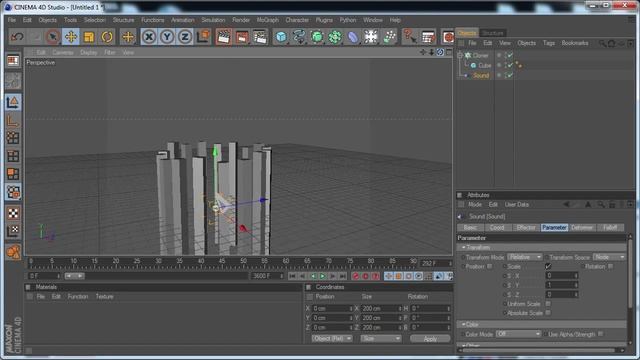640x360 pixels.
Task: Click the question-mark help cursor icon
Action: pos(409,37)
